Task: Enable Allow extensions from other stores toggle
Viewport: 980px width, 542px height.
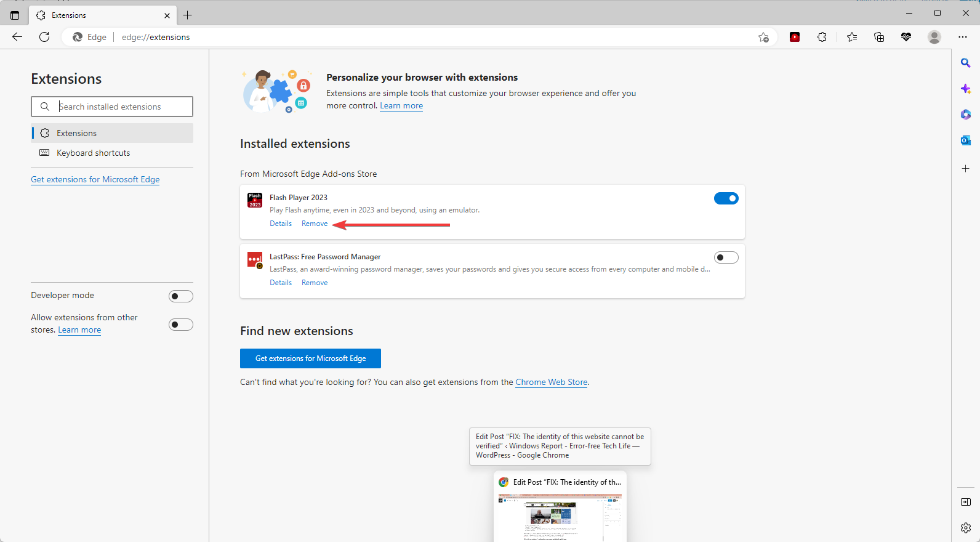Action: 181,325
